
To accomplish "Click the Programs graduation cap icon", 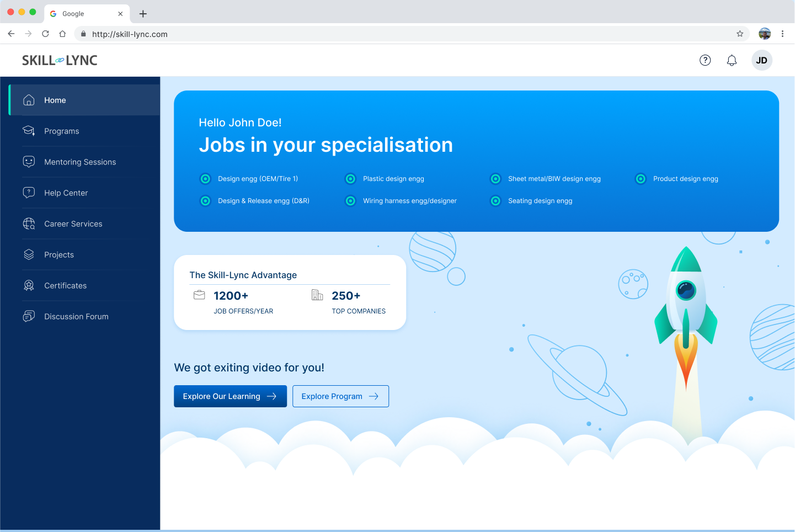I will point(29,131).
